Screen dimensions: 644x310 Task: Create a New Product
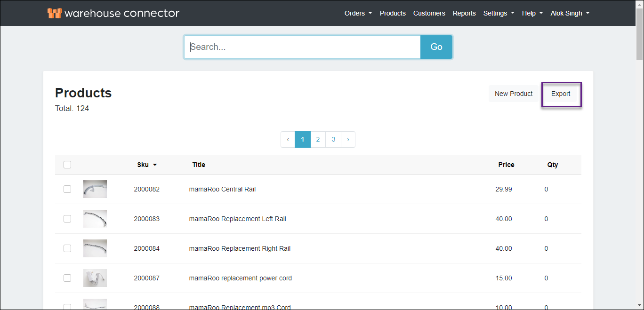point(513,94)
